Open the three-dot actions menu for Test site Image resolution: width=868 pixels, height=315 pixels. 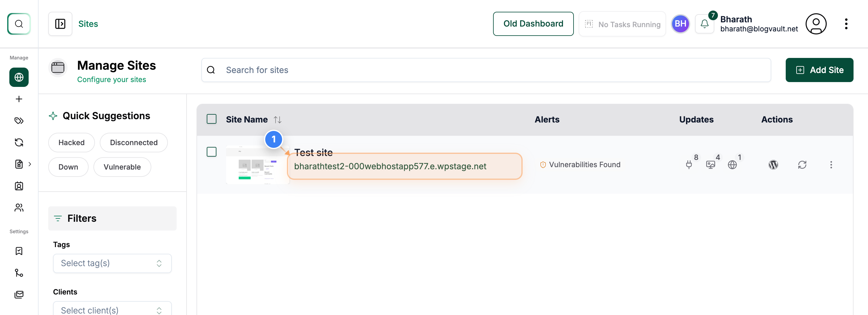coord(832,164)
